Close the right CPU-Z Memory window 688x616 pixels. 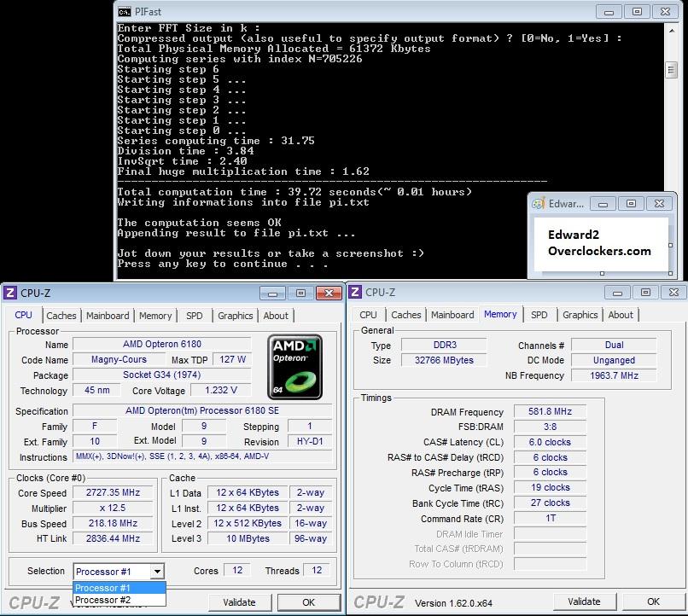[673, 293]
